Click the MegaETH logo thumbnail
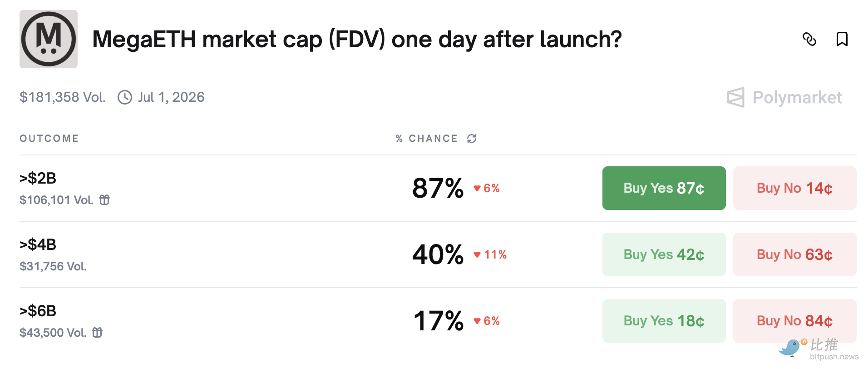Screen dimensions: 868x369 [x=49, y=40]
